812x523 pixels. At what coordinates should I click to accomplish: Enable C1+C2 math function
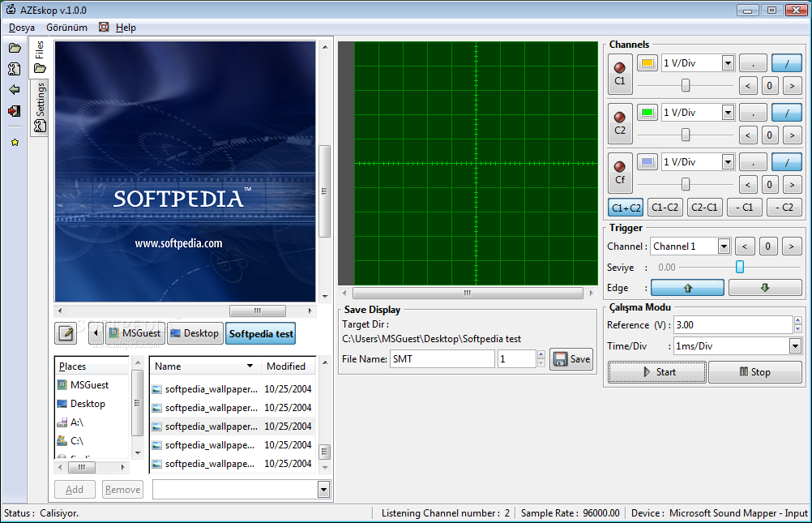(x=626, y=208)
